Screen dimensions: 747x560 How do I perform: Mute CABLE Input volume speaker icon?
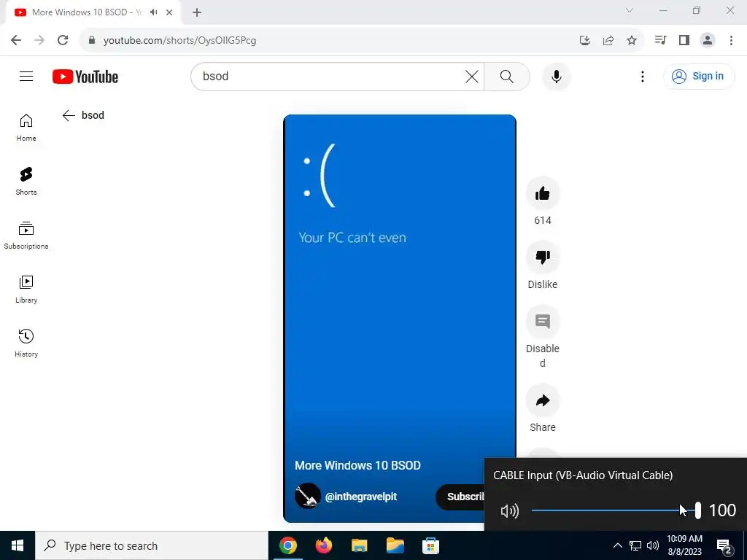[510, 511]
